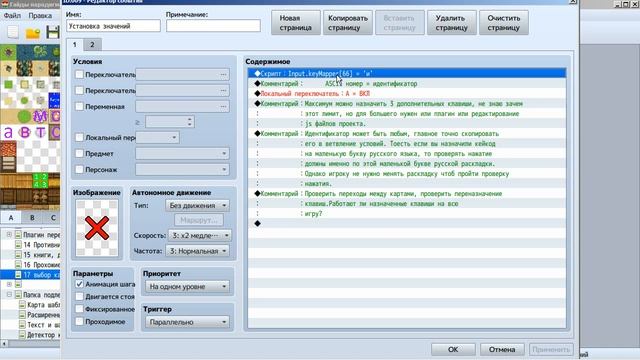The height and width of the screenshot is (360, 640).
Task: Enable the Локальный переключатель condition checkbox
Action: click(x=79, y=138)
